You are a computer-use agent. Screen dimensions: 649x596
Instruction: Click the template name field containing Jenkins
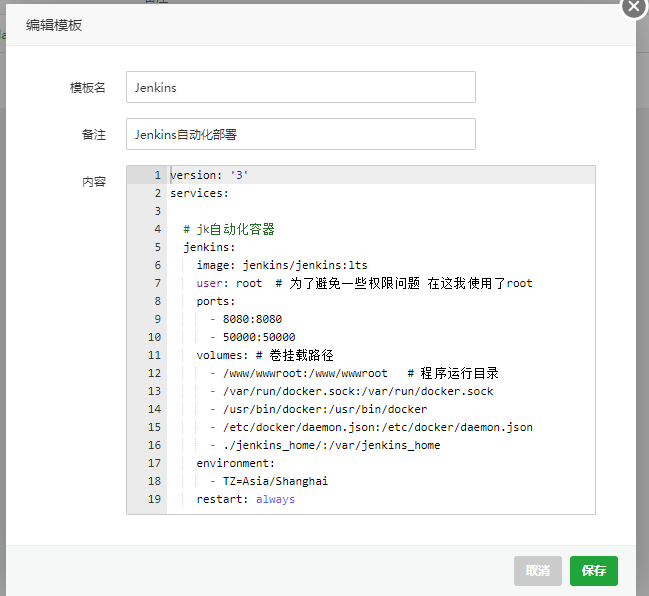[301, 87]
